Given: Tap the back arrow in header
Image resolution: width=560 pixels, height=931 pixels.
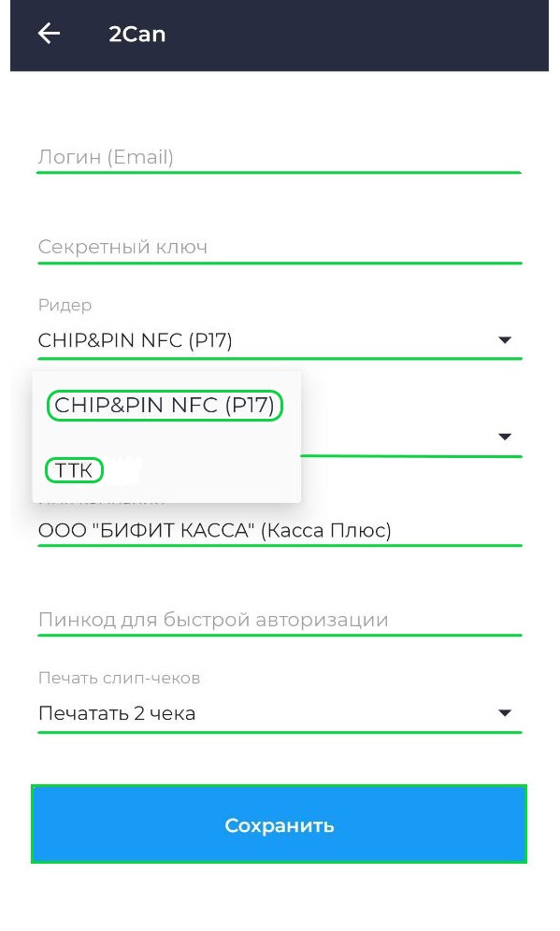Looking at the screenshot, I should [49, 34].
